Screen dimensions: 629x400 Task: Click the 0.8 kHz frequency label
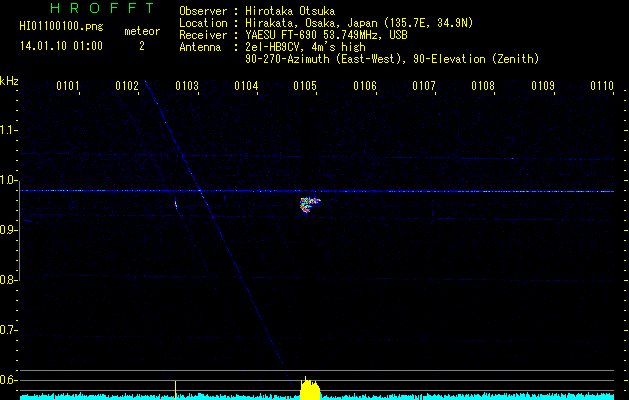pyautogui.click(x=8, y=280)
